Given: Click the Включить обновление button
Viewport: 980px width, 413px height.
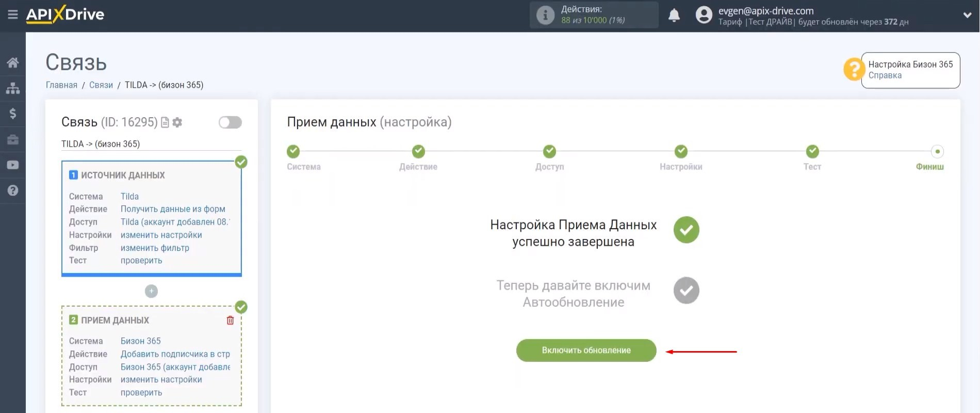Looking at the screenshot, I should click(586, 351).
